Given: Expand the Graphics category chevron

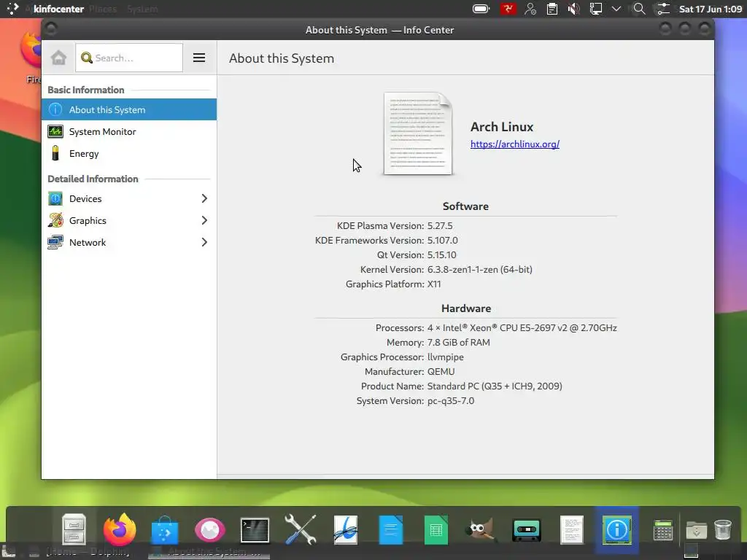Looking at the screenshot, I should 204,220.
